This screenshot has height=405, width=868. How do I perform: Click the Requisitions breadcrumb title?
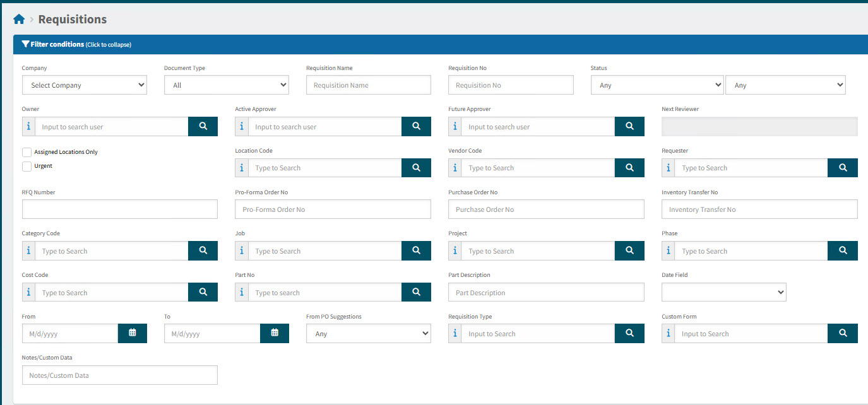pyautogui.click(x=72, y=19)
